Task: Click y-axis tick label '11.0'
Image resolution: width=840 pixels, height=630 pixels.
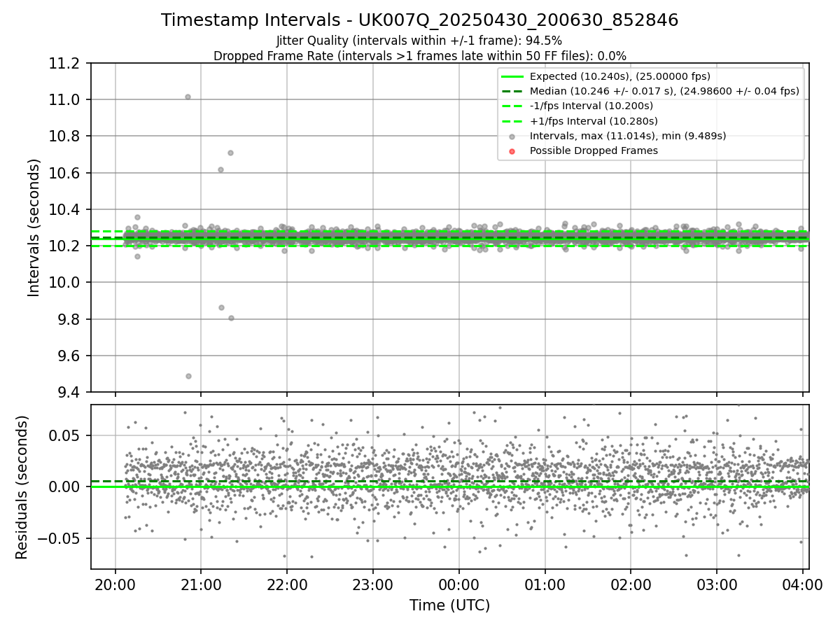Action: [66, 100]
